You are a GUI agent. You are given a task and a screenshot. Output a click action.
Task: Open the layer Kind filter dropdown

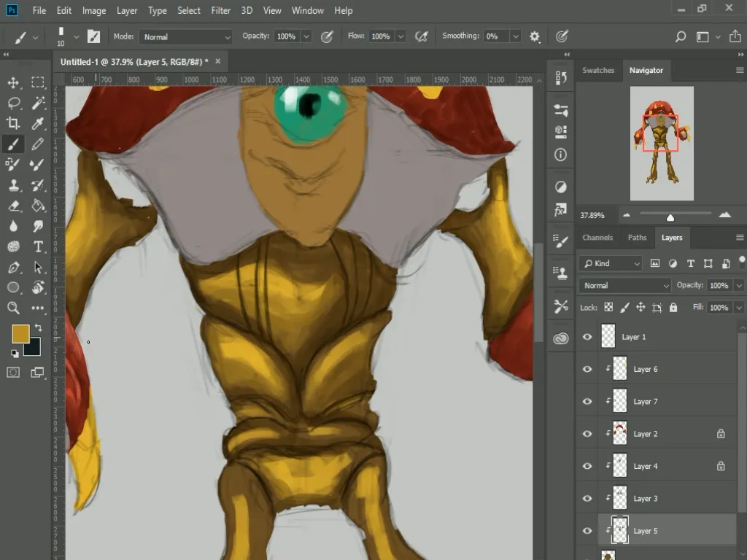[611, 263]
